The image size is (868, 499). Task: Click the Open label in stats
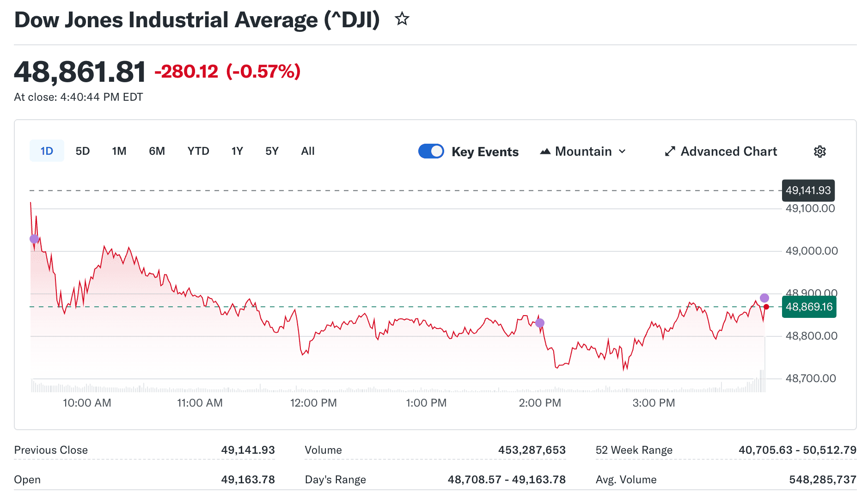pos(27,480)
